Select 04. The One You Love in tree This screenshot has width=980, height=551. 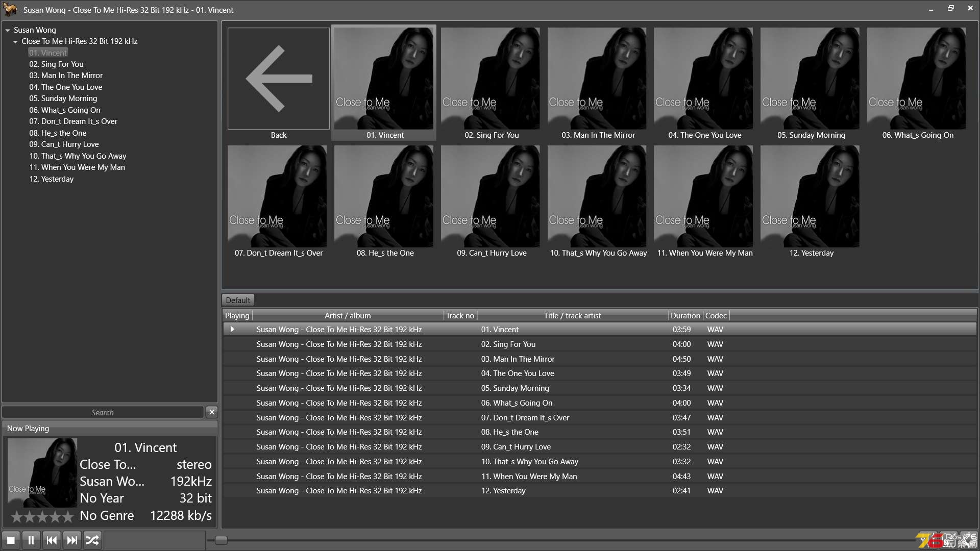coord(65,87)
